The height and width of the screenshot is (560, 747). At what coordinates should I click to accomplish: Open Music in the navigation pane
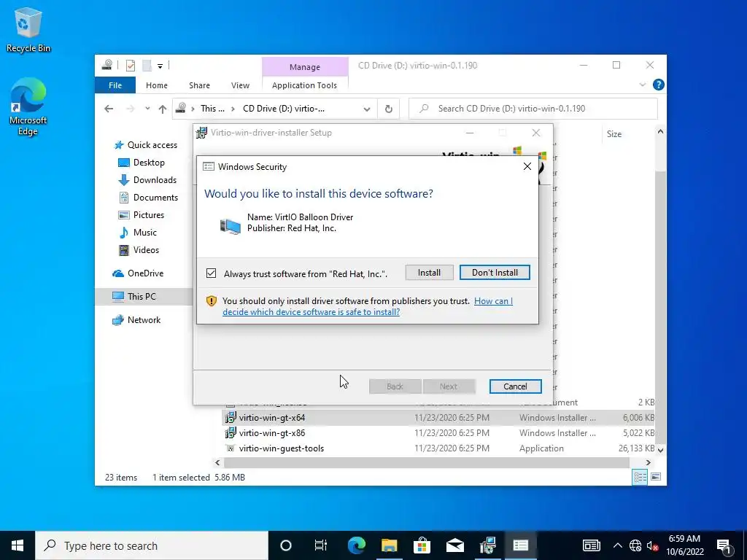click(x=138, y=233)
